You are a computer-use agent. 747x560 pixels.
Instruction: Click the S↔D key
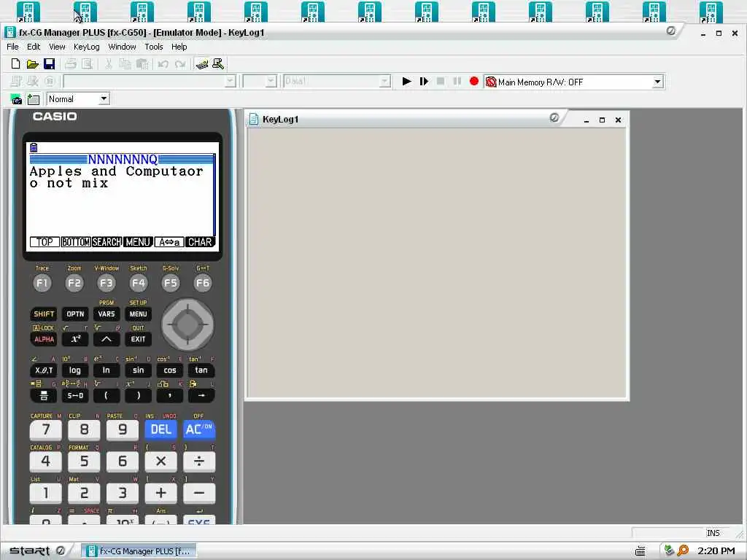coord(75,395)
